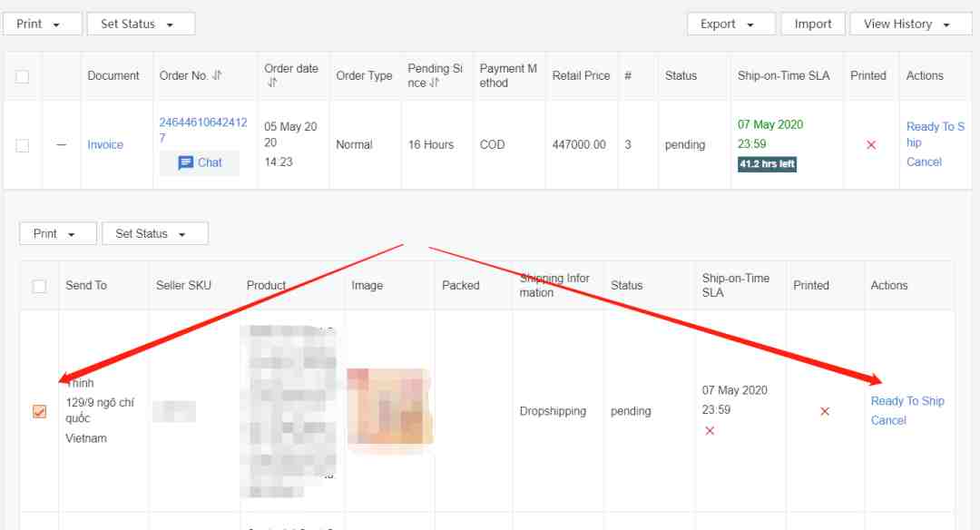Click the Normal order type cell
980x530 pixels.
click(354, 144)
